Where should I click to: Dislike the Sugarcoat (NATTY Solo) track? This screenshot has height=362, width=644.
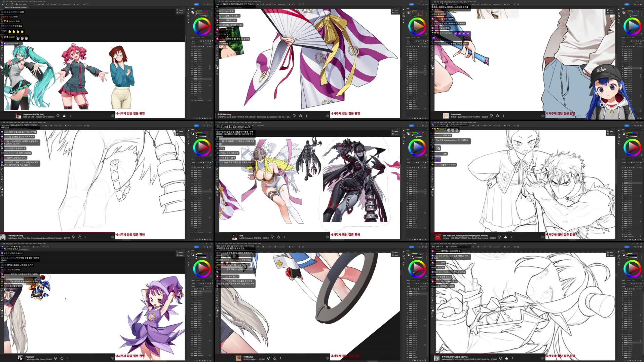(58, 116)
